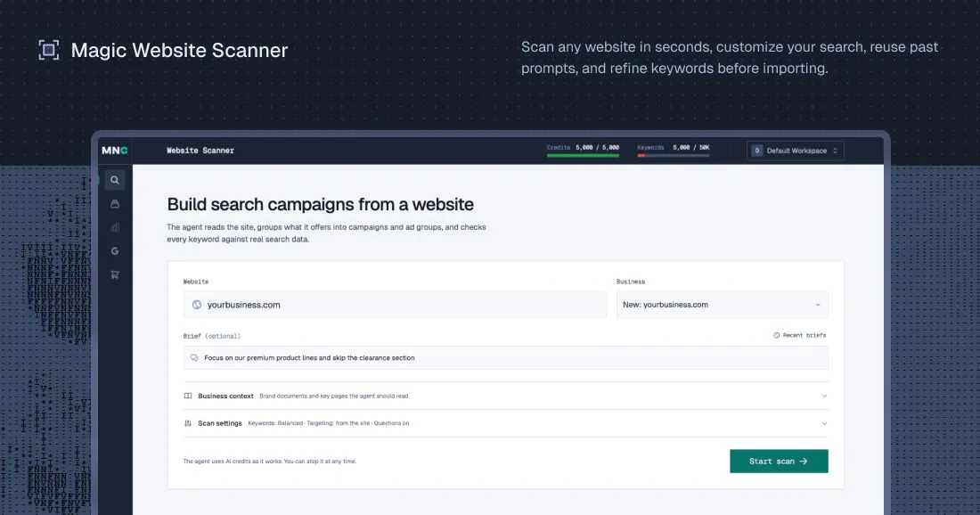Click the green Credits progress bar
This screenshot has width=980, height=515.
(x=583, y=156)
